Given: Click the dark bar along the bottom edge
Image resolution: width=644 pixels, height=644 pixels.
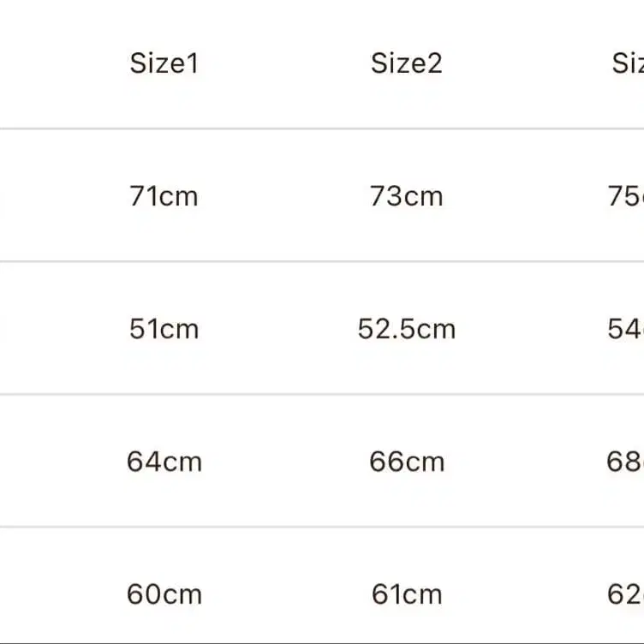Looking at the screenshot, I should [x=322, y=641].
